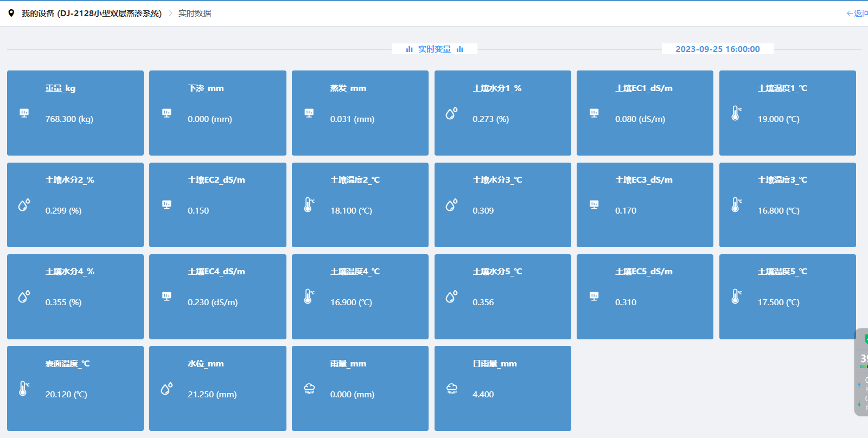Click the 2023-09-25 16:00:00 timestamp
The height and width of the screenshot is (438, 868).
tap(717, 49)
